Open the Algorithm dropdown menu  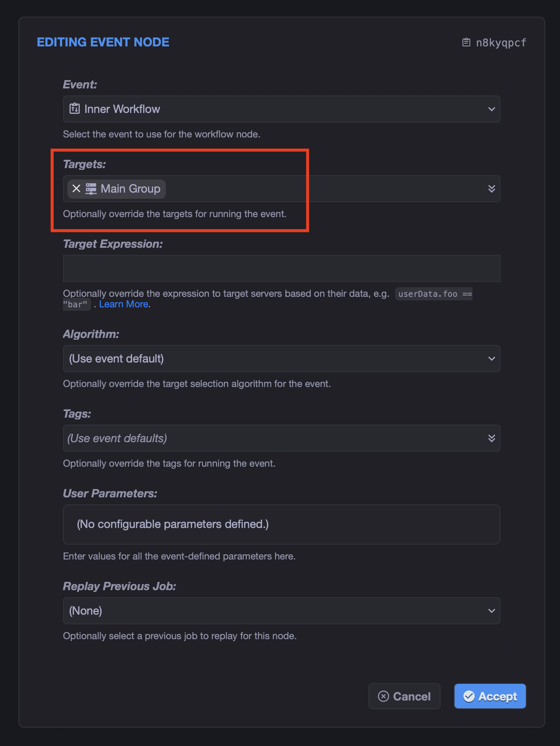click(282, 359)
